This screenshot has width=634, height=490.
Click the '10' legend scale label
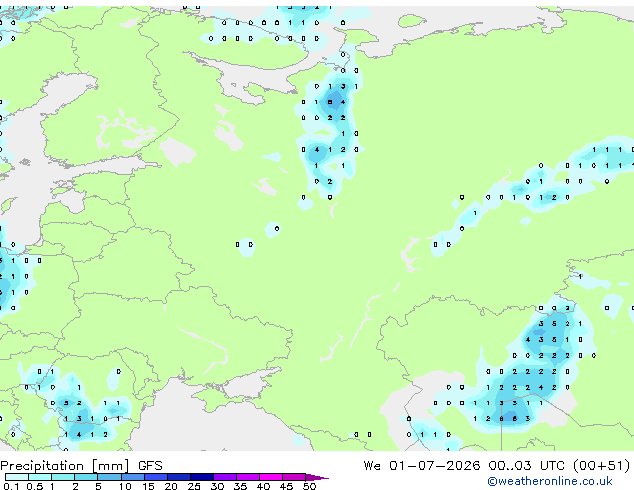[125, 486]
